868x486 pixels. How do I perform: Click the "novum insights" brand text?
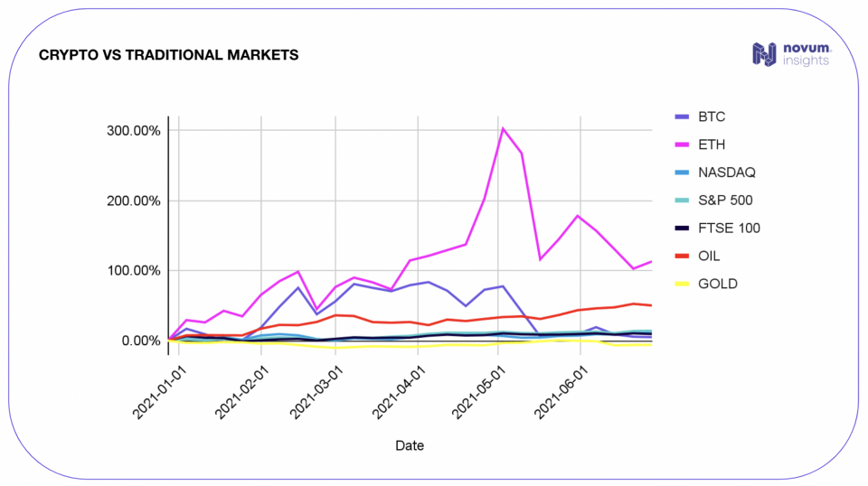click(806, 53)
